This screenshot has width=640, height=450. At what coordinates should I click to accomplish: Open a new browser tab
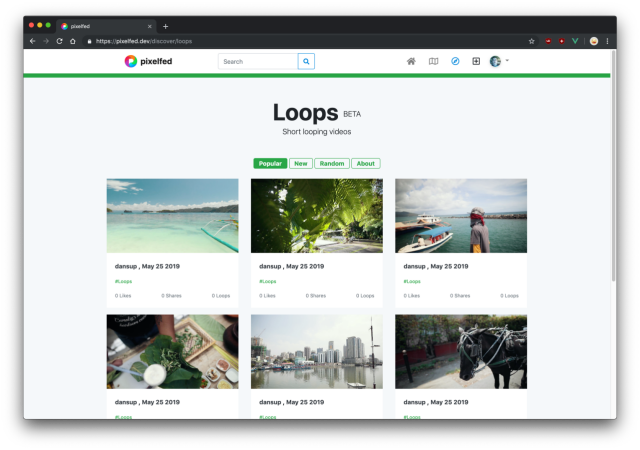pyautogui.click(x=165, y=27)
